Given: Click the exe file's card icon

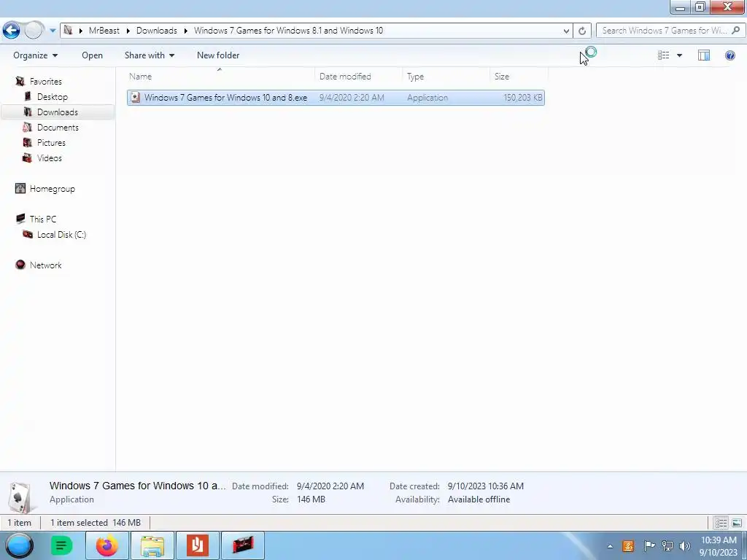Looking at the screenshot, I should [x=135, y=98].
